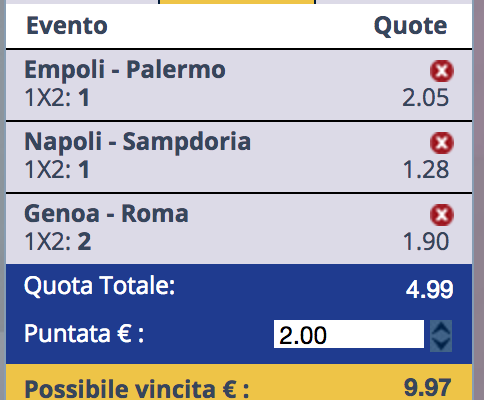
Task: Click the 1.90 odds value
Action: [x=426, y=241]
